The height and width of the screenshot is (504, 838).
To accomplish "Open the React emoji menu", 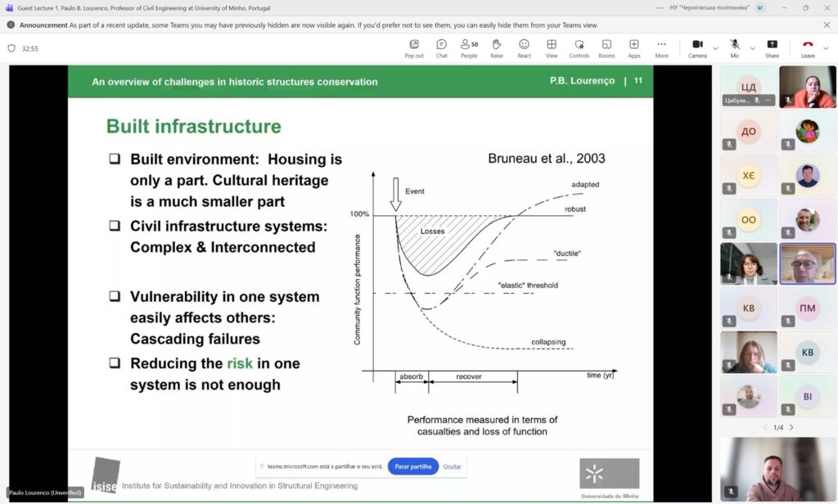I will coord(524,47).
